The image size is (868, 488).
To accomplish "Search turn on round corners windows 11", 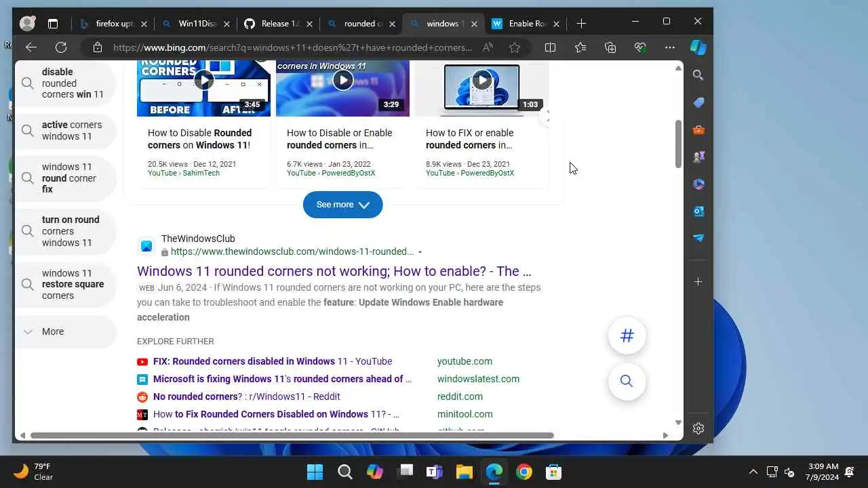I will pyautogui.click(x=65, y=231).
